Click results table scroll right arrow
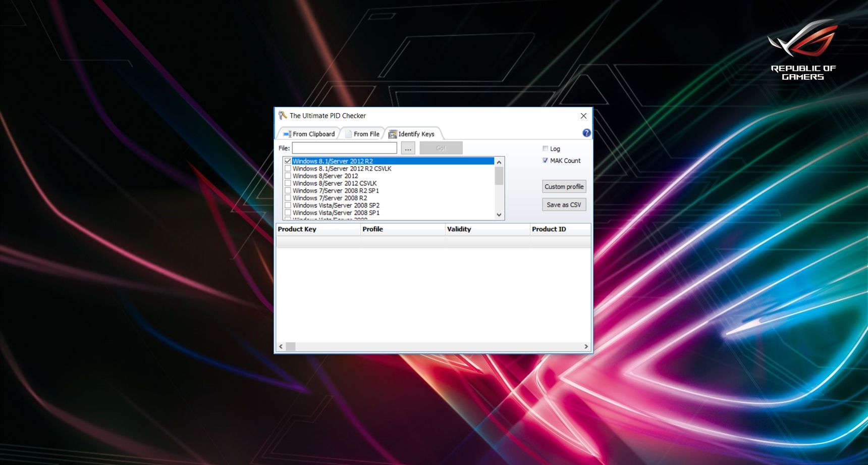The width and height of the screenshot is (868, 465). tap(586, 346)
